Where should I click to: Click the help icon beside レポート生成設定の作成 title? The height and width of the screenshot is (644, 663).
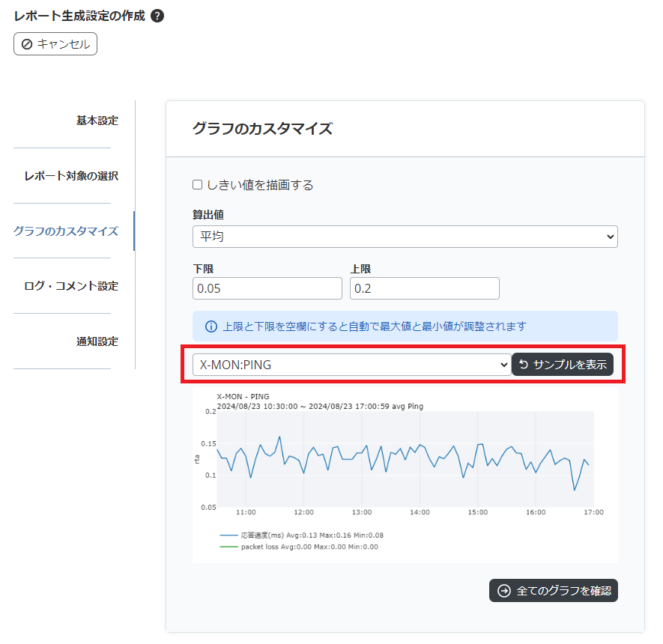[157, 15]
